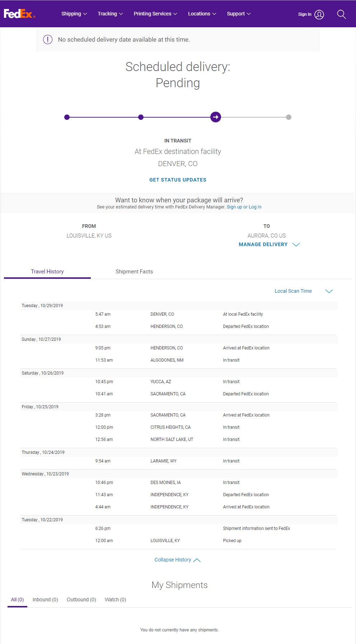The image size is (356, 644).
Task: Click the first progress dot on tracker
Action: tap(67, 117)
